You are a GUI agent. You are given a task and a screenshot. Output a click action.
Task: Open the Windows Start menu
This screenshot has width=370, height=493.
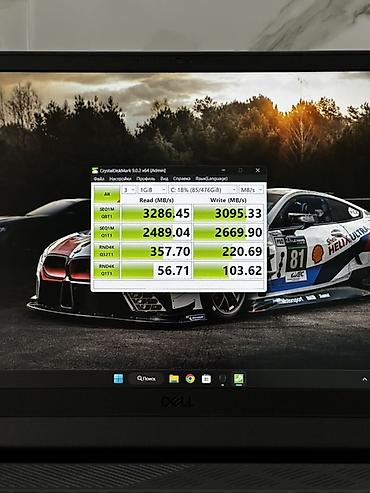[118, 379]
